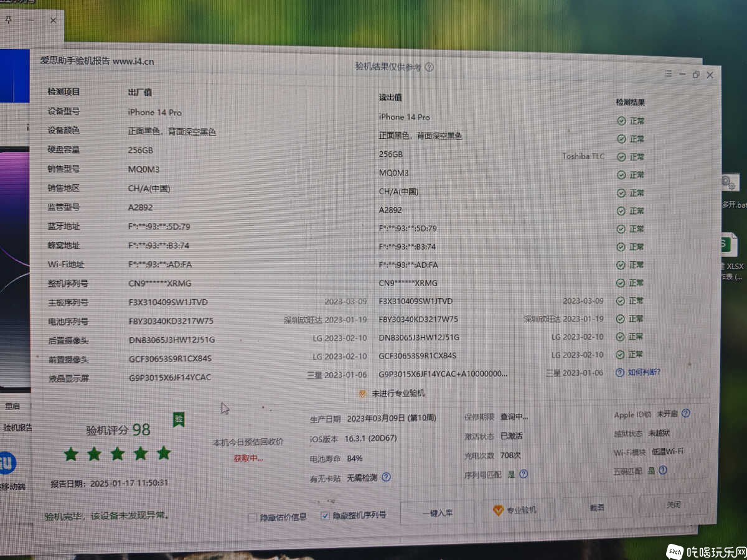This screenshot has width=747, height=560.
Task: Click the green check icon for 设备型号 row
Action: [621, 121]
